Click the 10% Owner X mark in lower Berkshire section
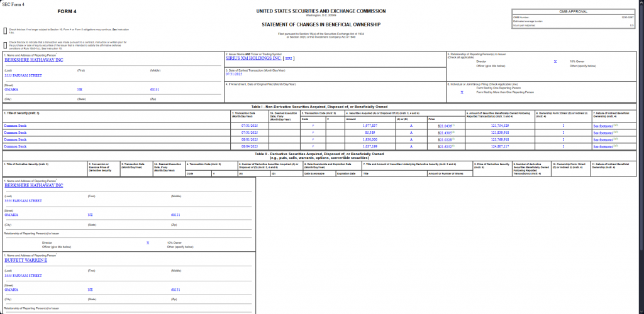The height and width of the screenshot is (314, 644). (x=148, y=242)
